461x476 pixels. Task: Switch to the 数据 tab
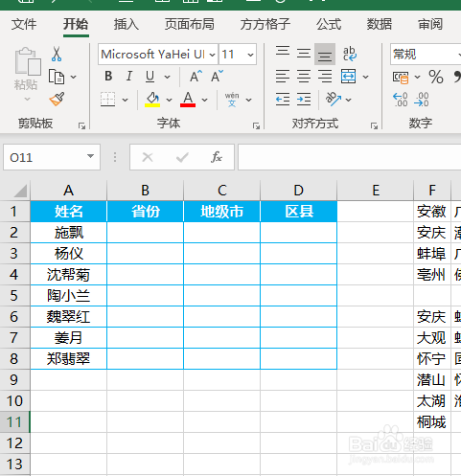coord(380,24)
